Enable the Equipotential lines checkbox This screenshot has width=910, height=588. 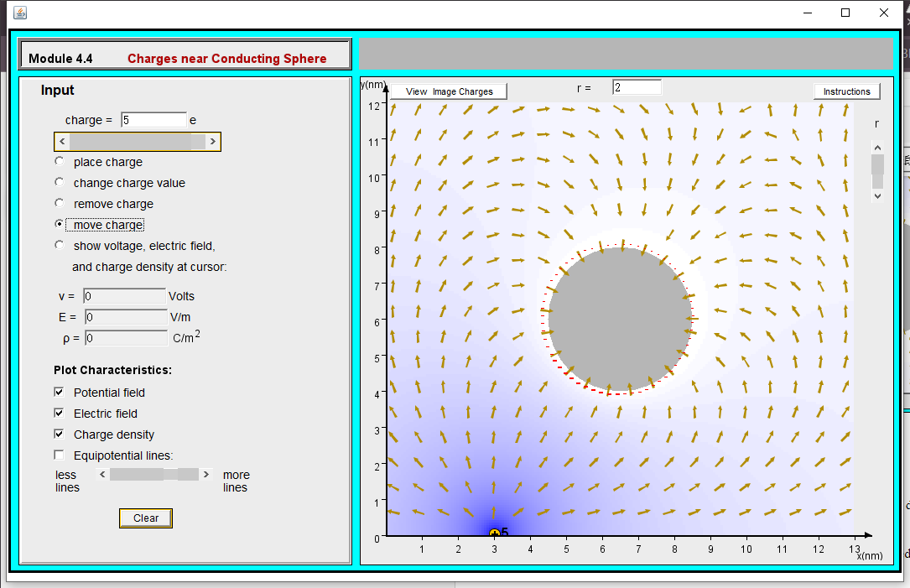point(59,454)
